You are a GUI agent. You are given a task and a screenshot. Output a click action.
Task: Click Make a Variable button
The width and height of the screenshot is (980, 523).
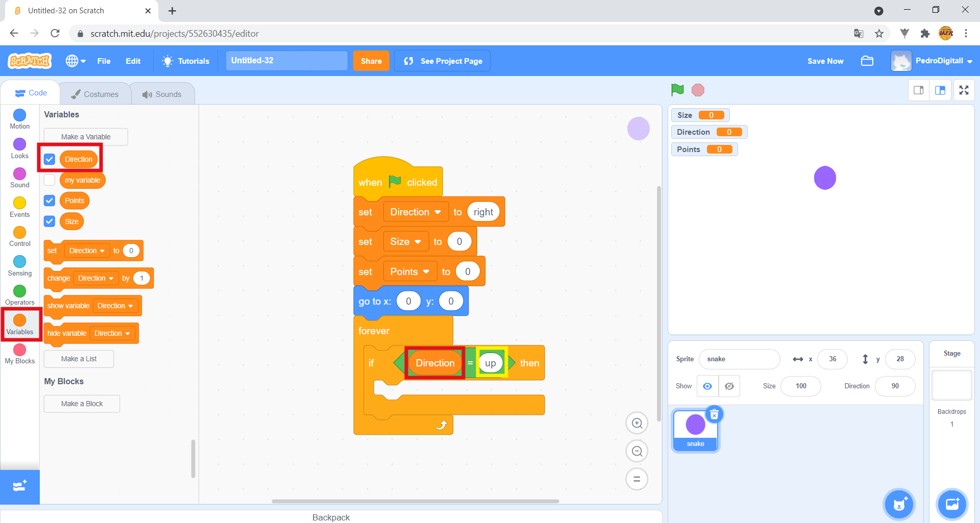86,137
